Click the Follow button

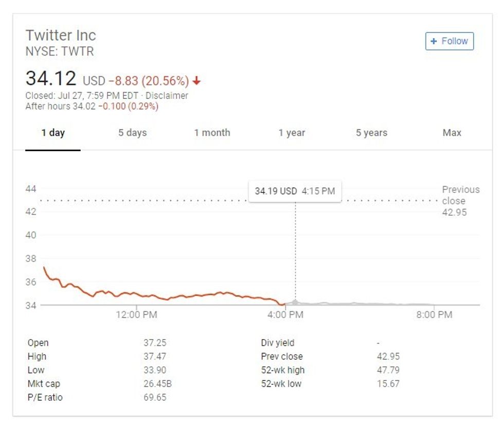pos(450,41)
